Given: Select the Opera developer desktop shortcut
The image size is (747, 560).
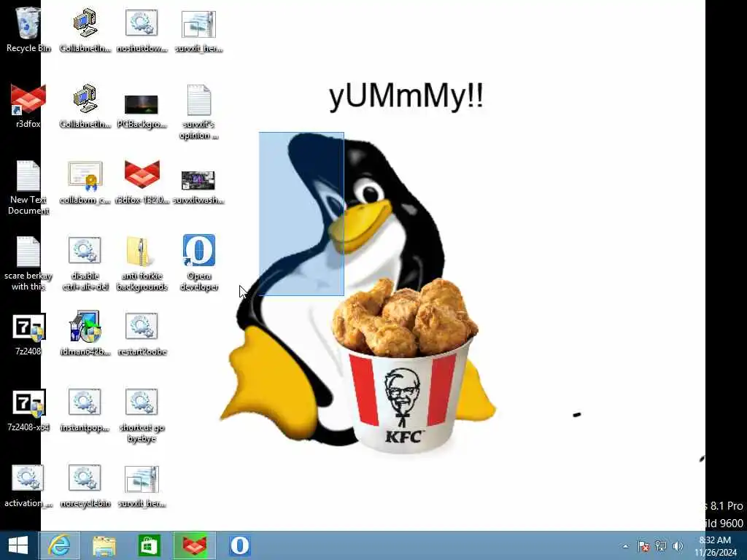Looking at the screenshot, I should [198, 262].
